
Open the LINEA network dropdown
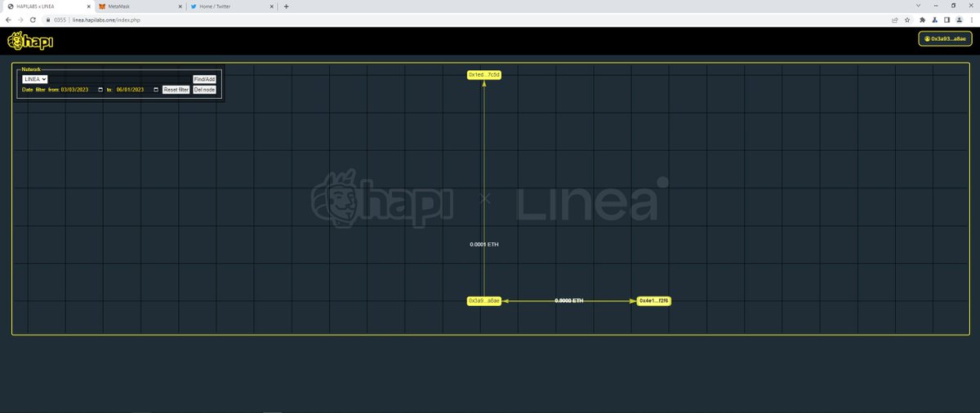[35, 79]
